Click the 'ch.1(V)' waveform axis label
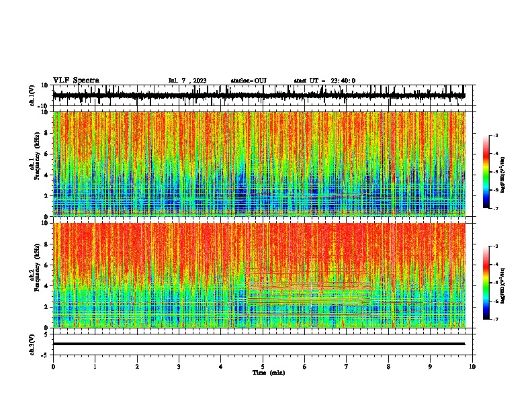 [x=32, y=95]
